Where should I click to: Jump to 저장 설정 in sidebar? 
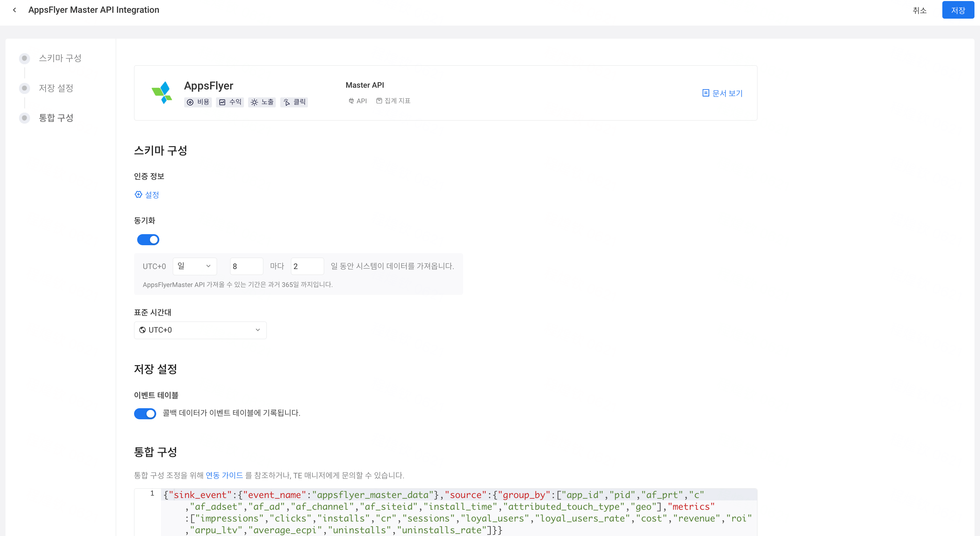[56, 88]
